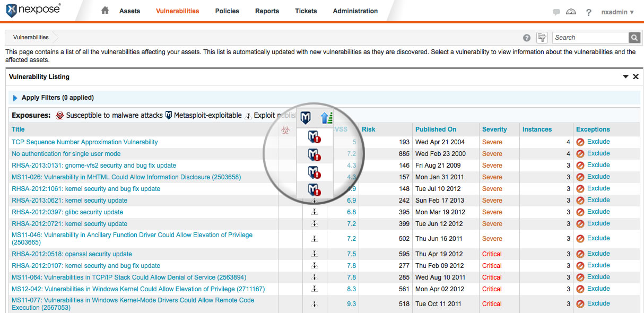Screen dimensions: 644x313
Task: Click in the Search input field
Action: [590, 38]
